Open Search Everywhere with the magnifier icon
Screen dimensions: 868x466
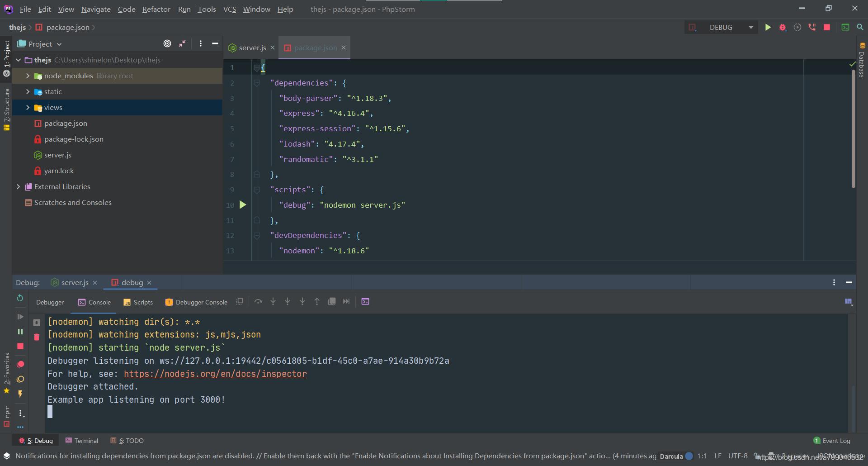[x=860, y=28]
